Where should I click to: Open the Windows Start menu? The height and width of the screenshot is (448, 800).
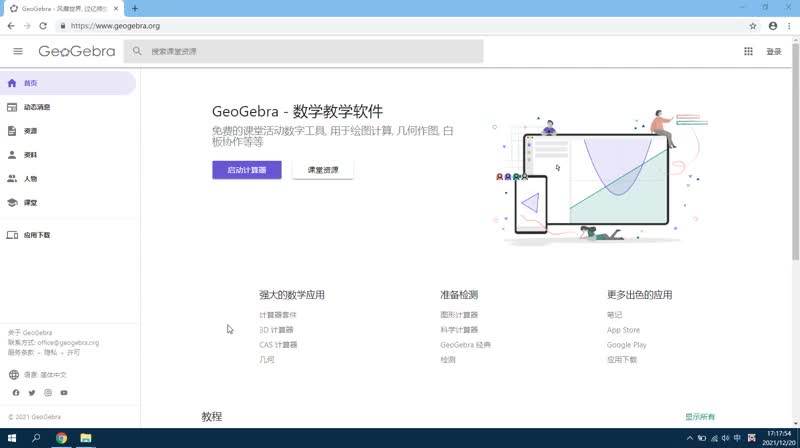[x=12, y=438]
